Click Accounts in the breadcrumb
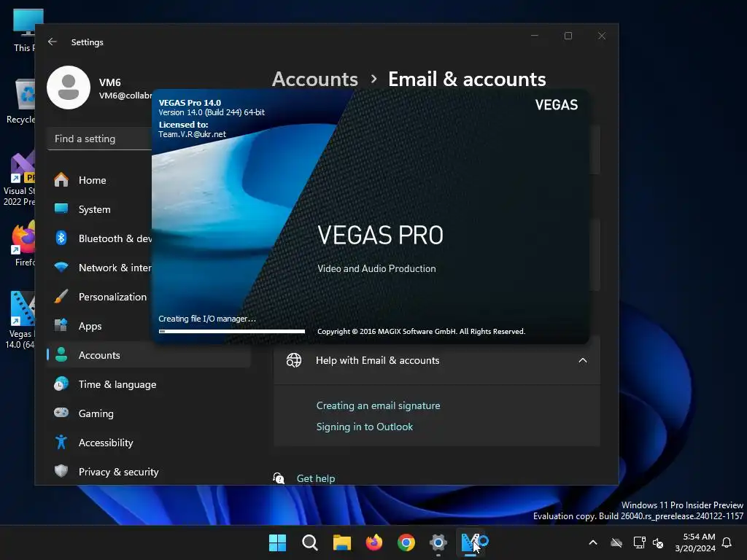This screenshot has height=560, width=747. click(x=315, y=79)
